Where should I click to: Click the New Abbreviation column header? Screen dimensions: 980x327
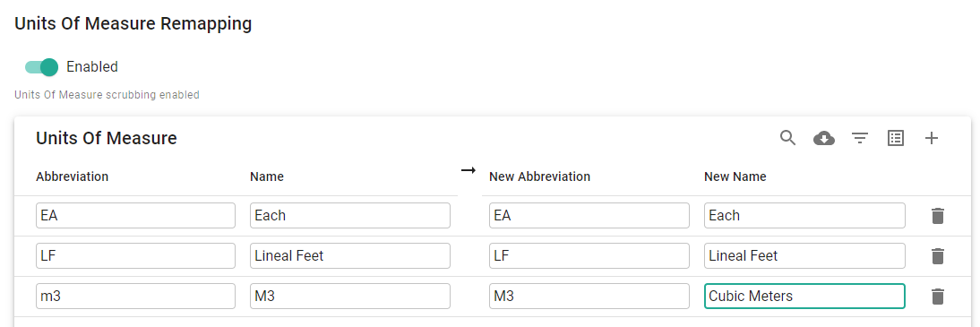click(x=539, y=176)
